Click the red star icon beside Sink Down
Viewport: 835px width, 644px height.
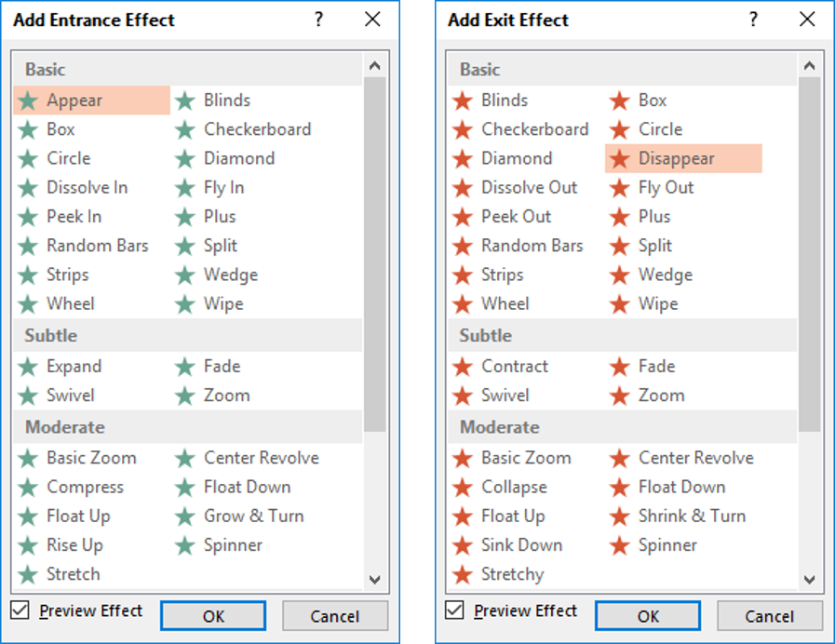pyautogui.click(x=463, y=545)
